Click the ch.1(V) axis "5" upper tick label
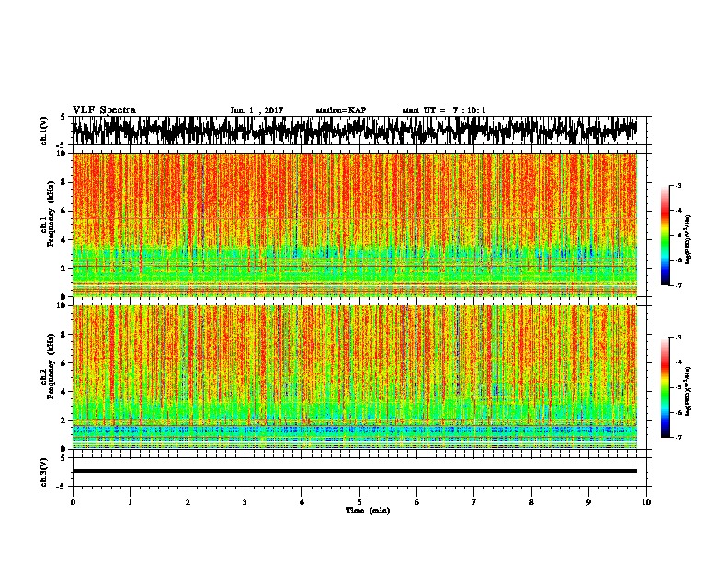The image size is (728, 563). (63, 117)
